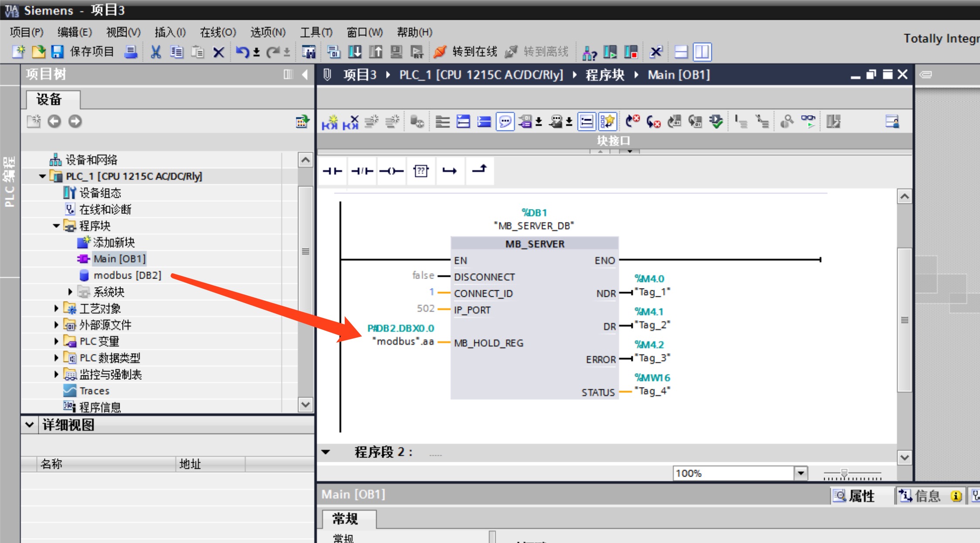
Task: Insert a normally closed contact
Action: click(362, 171)
